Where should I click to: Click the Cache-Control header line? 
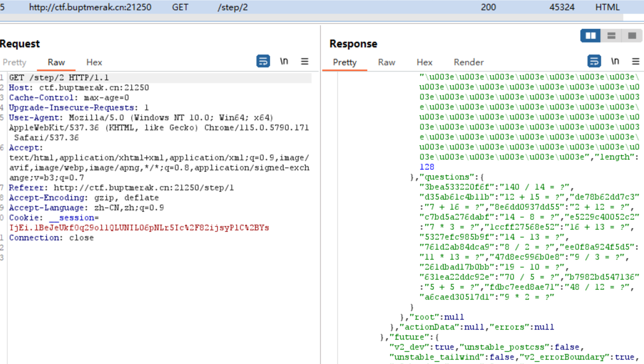69,98
